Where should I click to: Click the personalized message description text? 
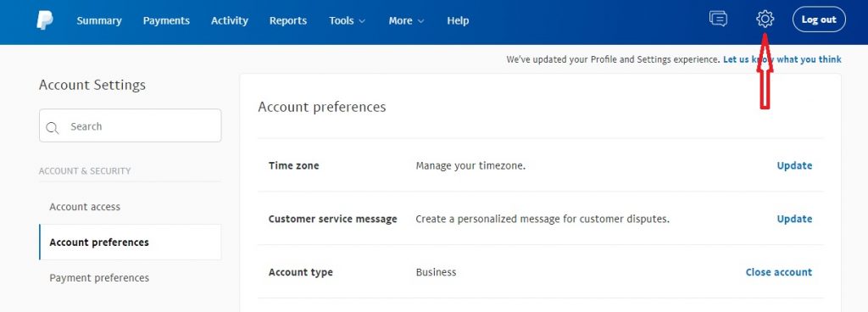point(542,219)
